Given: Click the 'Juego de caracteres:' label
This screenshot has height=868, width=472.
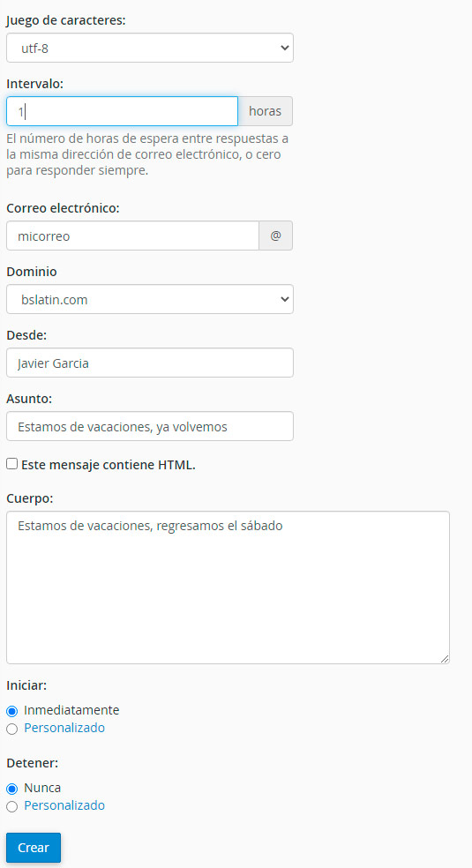Looking at the screenshot, I should pos(66,21).
